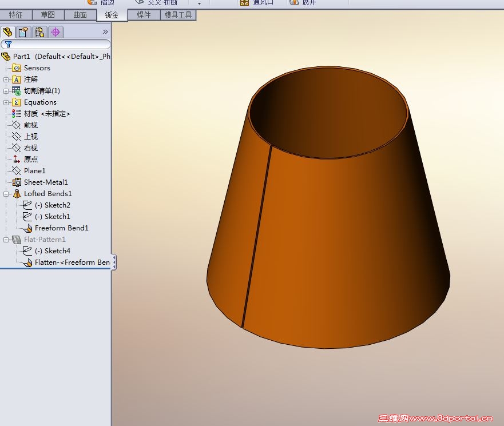504x426 pixels.
Task: Click the feature tree filter field
Action: (57, 44)
